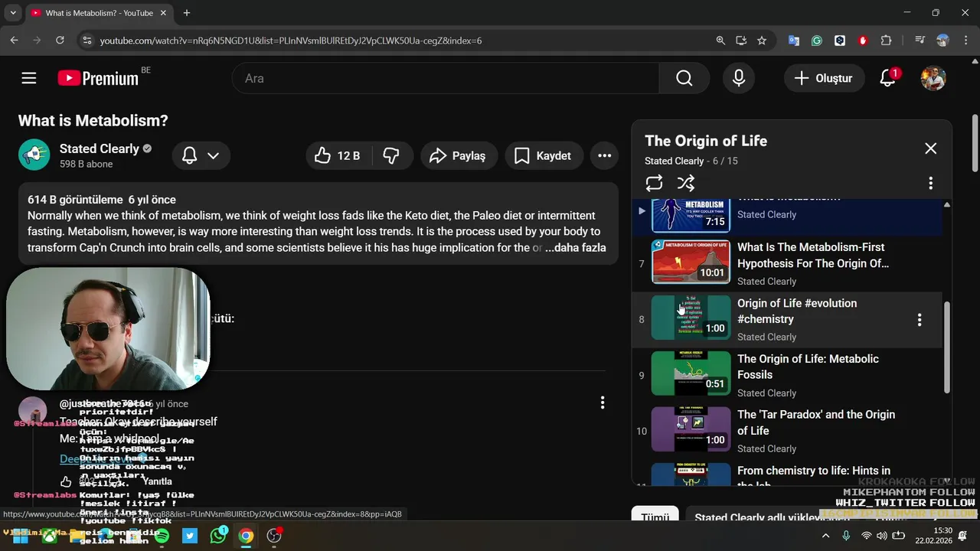Toggle playlist loop
This screenshot has height=551, width=980.
point(654,183)
